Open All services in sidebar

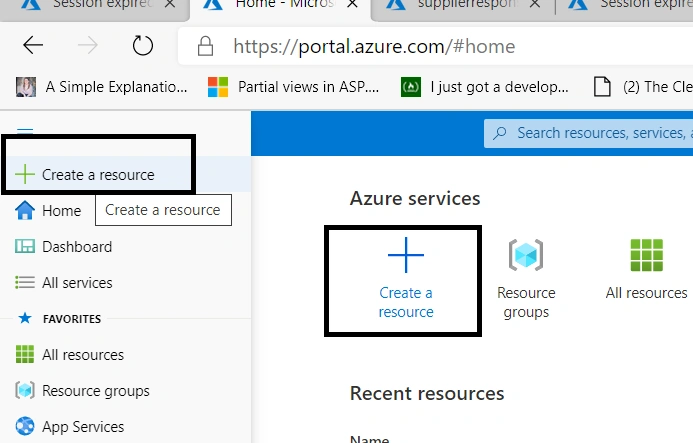77,283
